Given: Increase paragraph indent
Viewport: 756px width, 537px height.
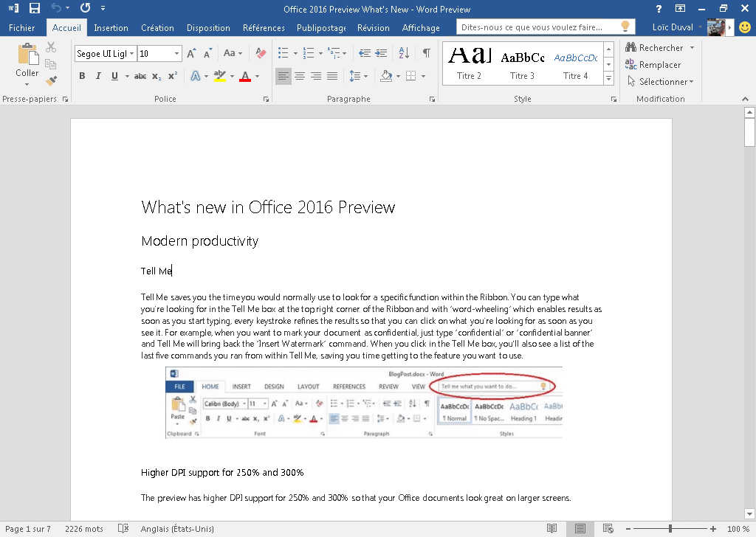Looking at the screenshot, I should tap(382, 53).
